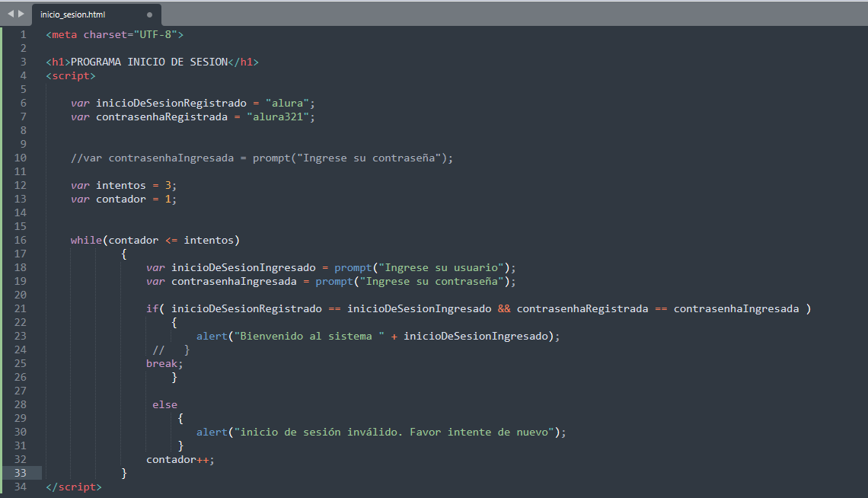This screenshot has width=868, height=498.
Task: Click "inicio de sesión inválido" alert string
Action: pos(394,433)
